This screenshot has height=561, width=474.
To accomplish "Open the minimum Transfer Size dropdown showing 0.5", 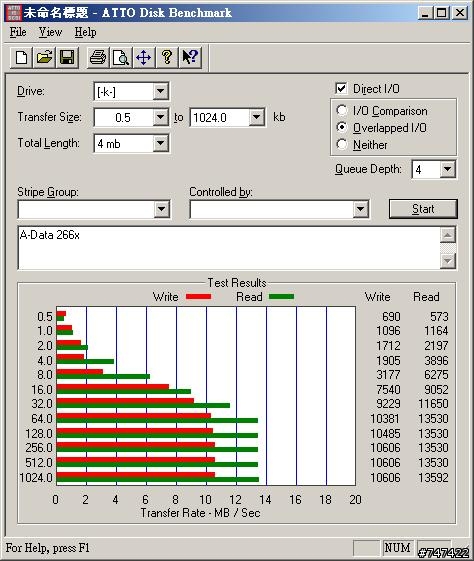I will point(161,117).
